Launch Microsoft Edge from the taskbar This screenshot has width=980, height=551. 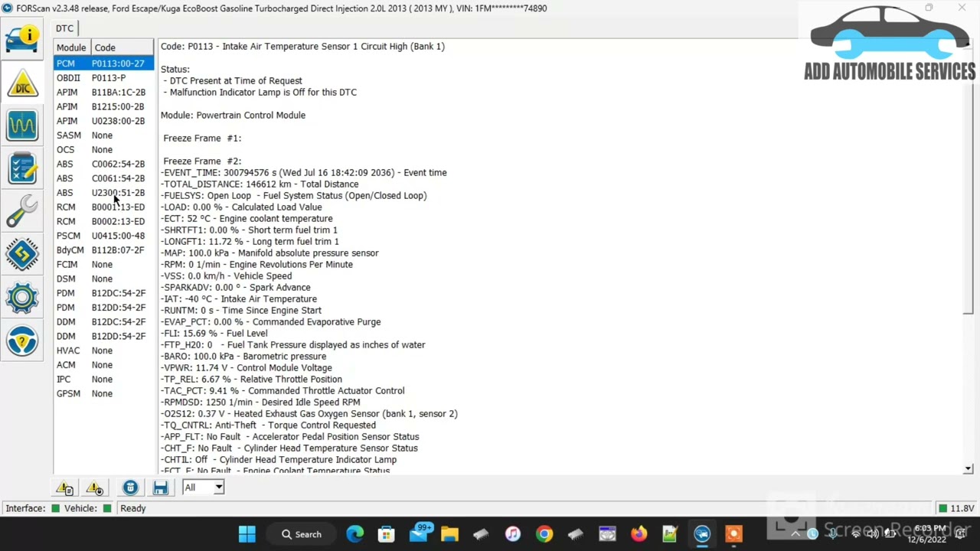pyautogui.click(x=354, y=534)
